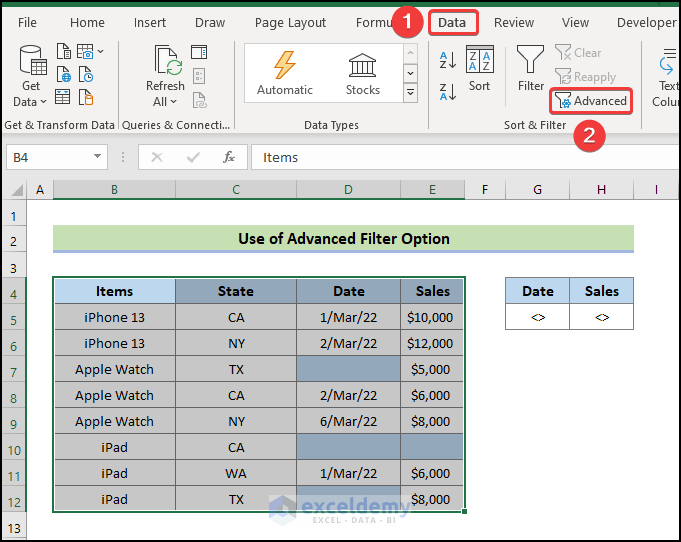681x542 pixels.
Task: Click the Enter checkmark formula button
Action: (193, 157)
